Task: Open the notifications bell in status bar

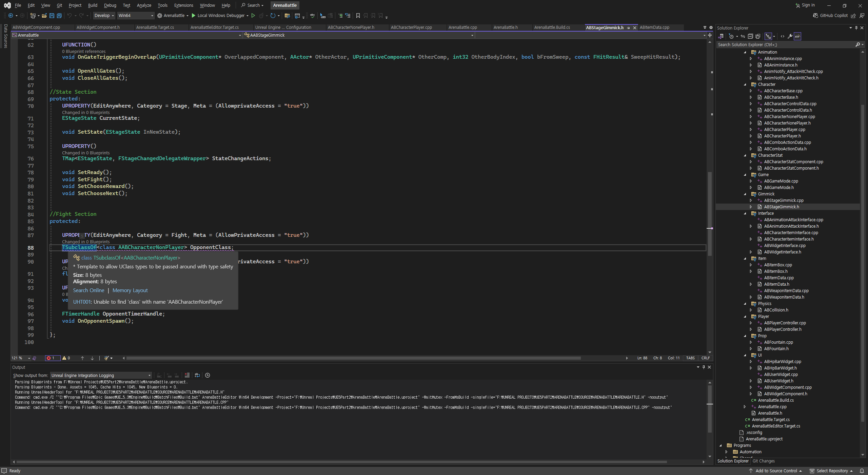Action: pos(862,471)
